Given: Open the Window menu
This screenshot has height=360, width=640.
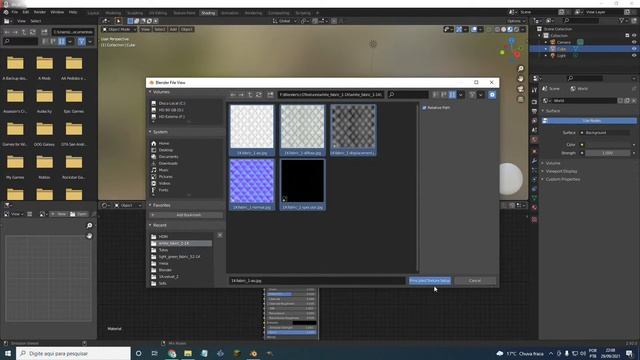Looking at the screenshot, I should coord(57,12).
